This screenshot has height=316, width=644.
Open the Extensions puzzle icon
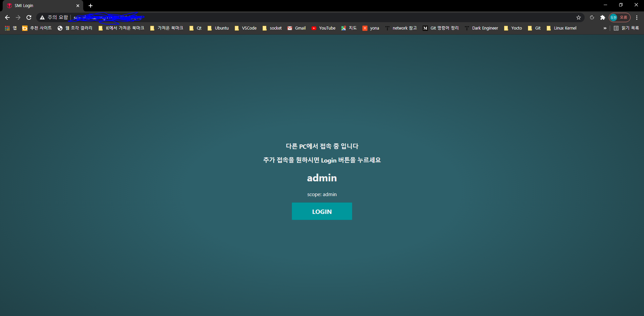[603, 17]
